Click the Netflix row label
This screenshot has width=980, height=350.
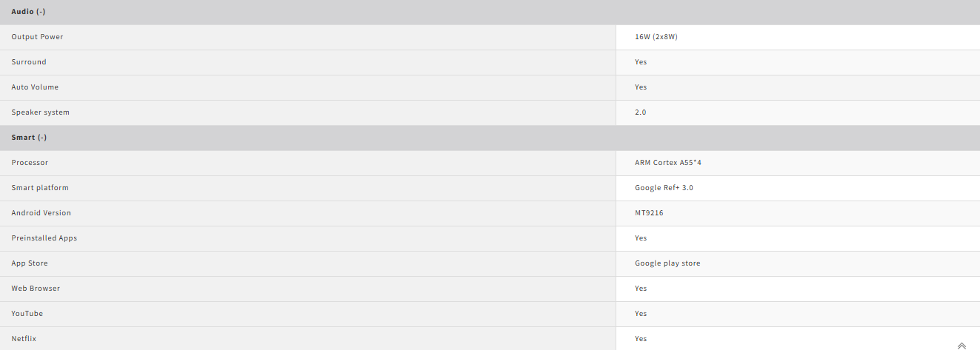point(24,339)
